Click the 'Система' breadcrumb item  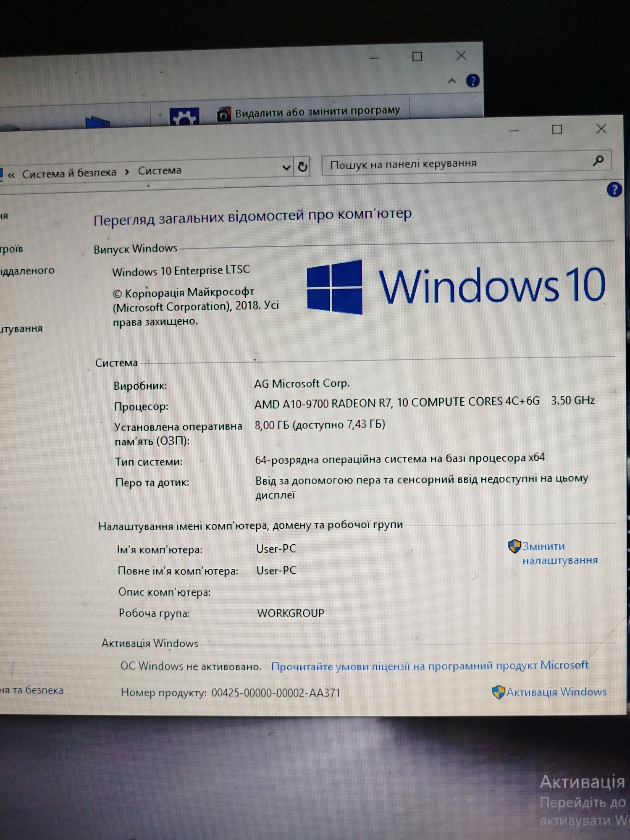(x=160, y=171)
